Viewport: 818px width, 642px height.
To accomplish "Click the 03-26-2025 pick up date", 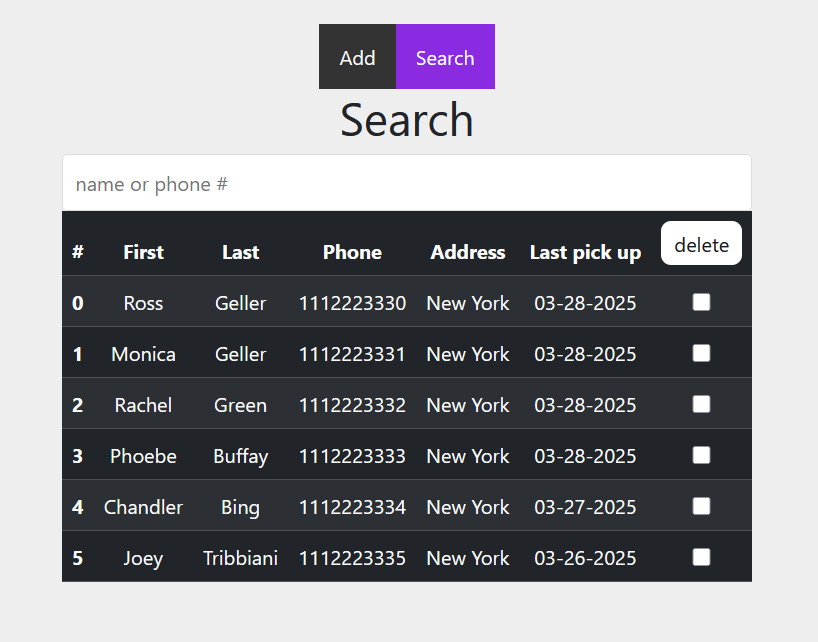I will (x=585, y=558).
